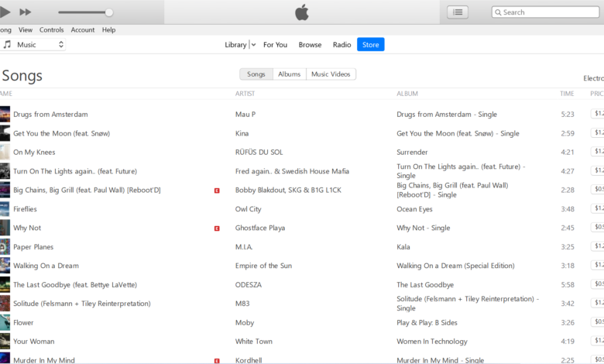Viewport: 604px width, 364px height.
Task: Click Turn On The Lights again artwork
Action: coord(5,171)
